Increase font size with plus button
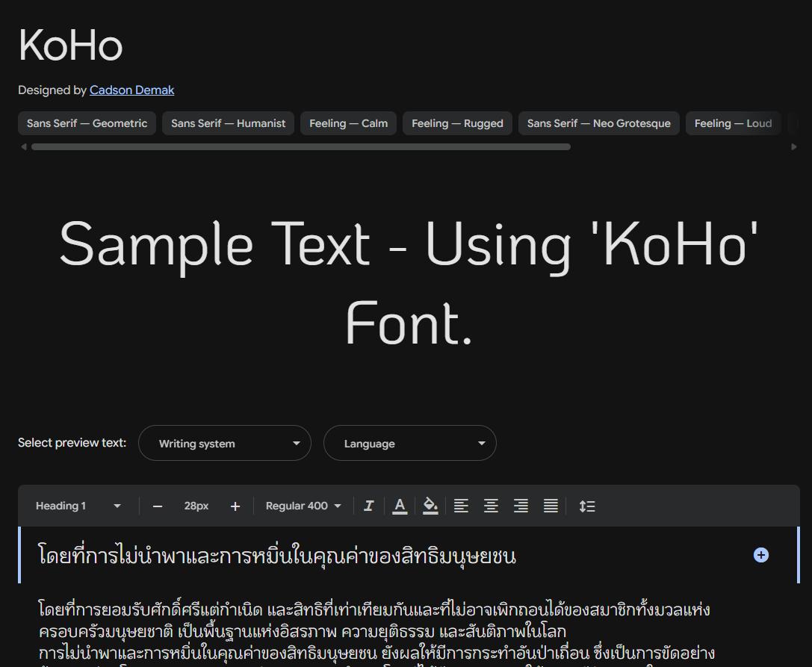 tap(235, 506)
